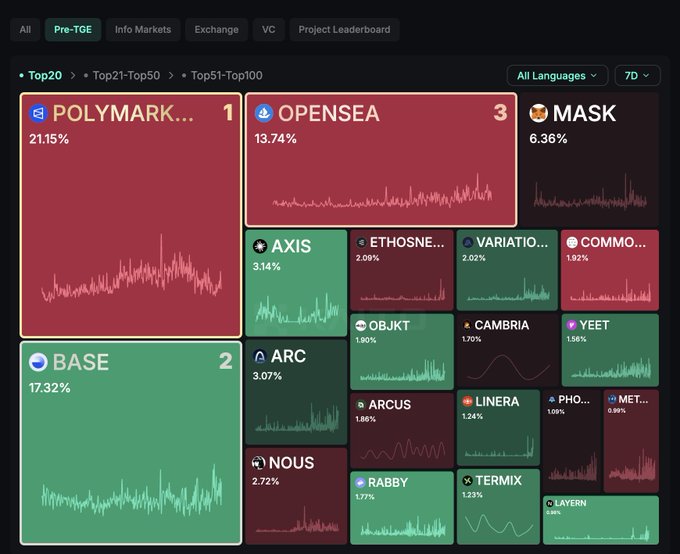Viewport: 680px width, 554px height.
Task: Click the LAYERN logo icon
Action: click(550, 503)
